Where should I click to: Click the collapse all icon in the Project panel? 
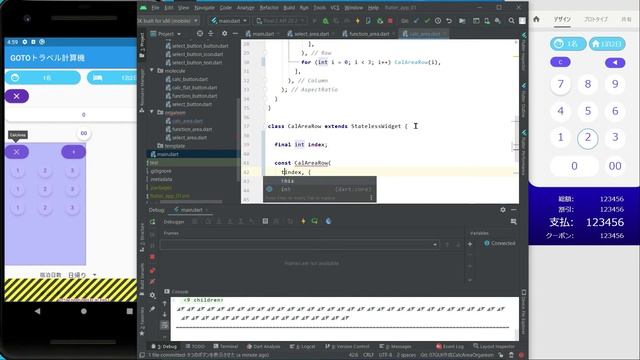[211, 33]
